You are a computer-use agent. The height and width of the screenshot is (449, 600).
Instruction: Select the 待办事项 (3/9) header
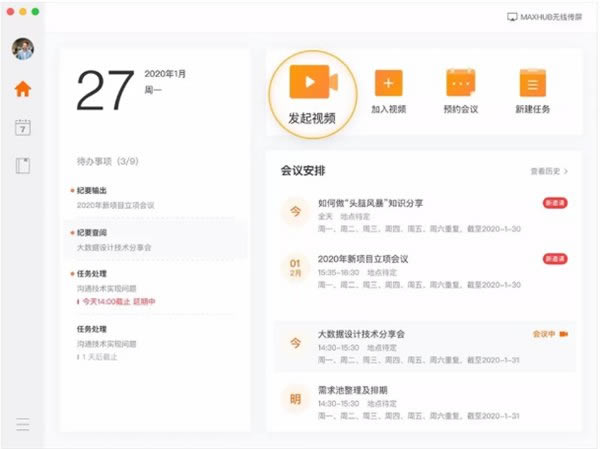click(108, 161)
